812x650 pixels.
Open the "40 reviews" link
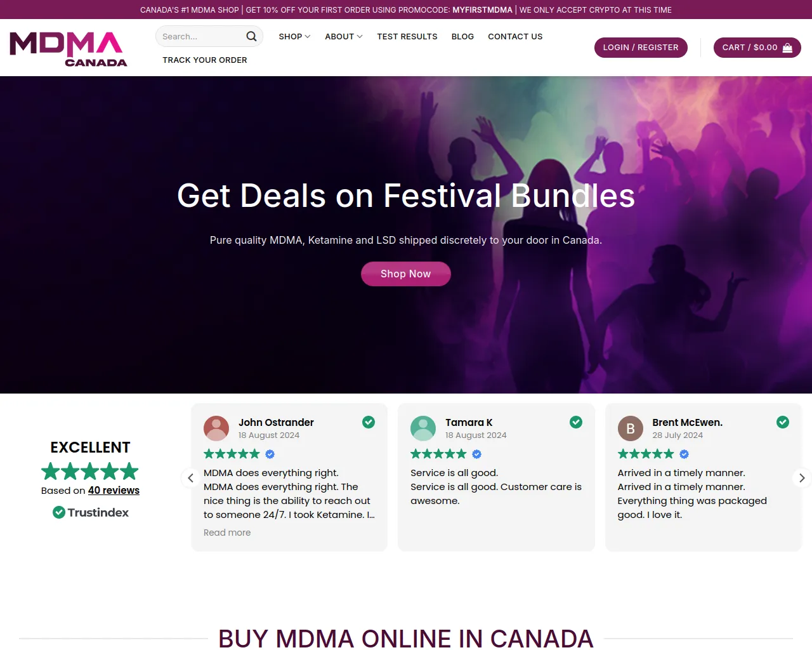click(x=114, y=490)
